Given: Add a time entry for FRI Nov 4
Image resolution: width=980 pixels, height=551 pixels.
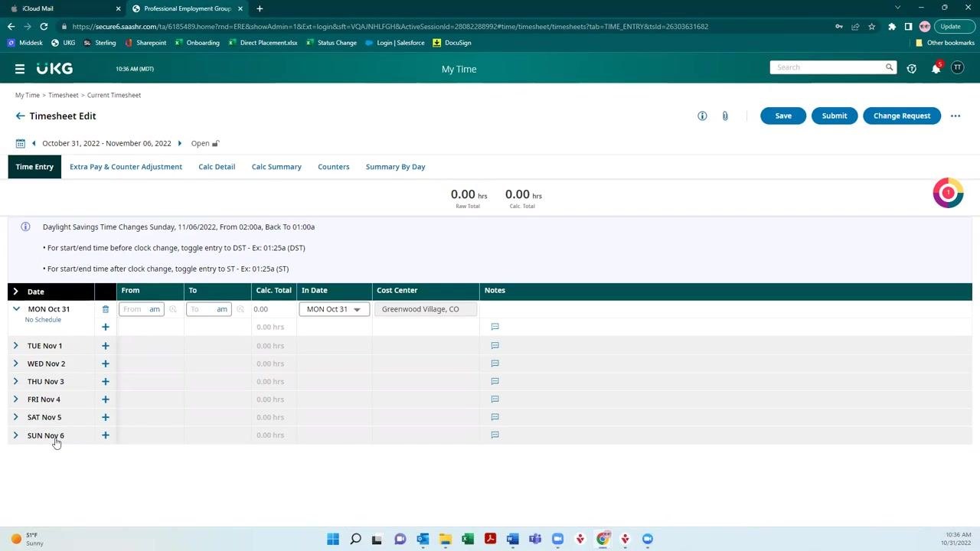Looking at the screenshot, I should click(x=106, y=399).
